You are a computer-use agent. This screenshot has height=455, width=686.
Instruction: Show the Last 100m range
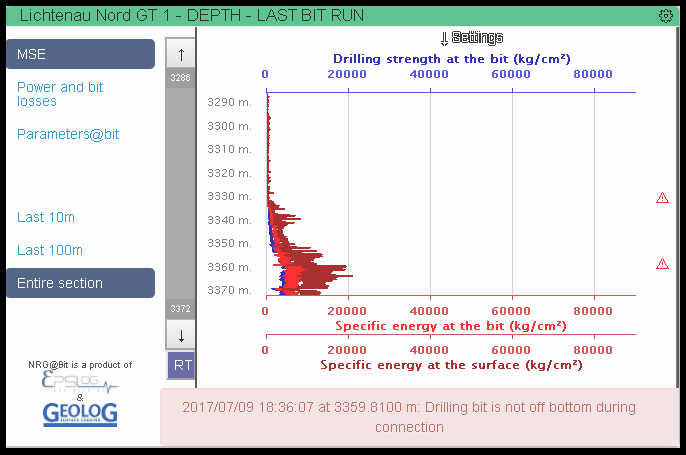point(50,250)
